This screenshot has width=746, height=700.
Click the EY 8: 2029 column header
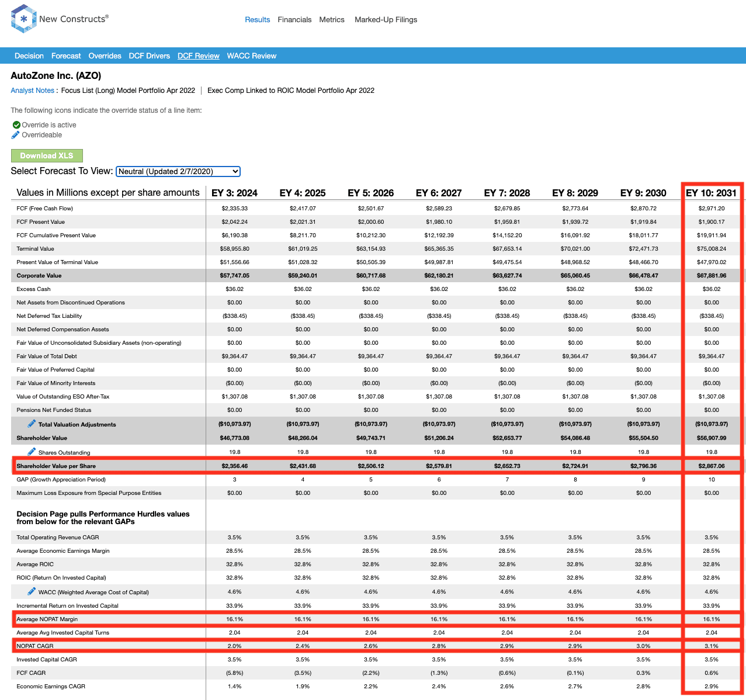(x=575, y=193)
